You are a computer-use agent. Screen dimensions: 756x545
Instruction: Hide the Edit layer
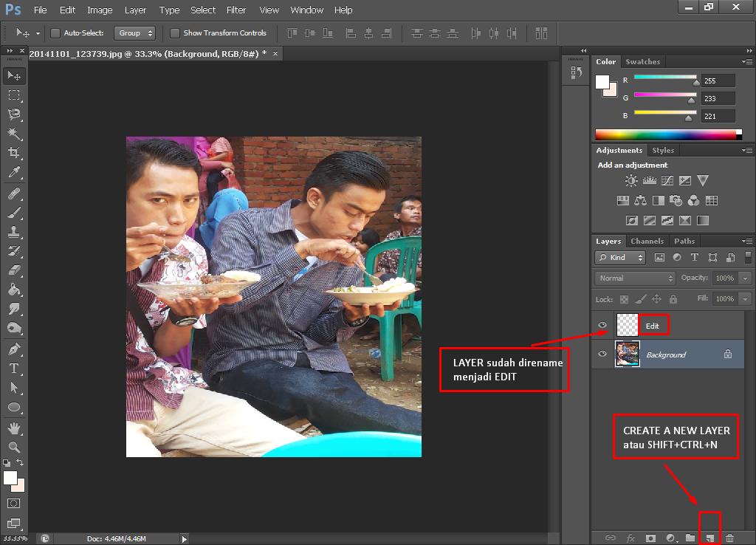pos(602,325)
